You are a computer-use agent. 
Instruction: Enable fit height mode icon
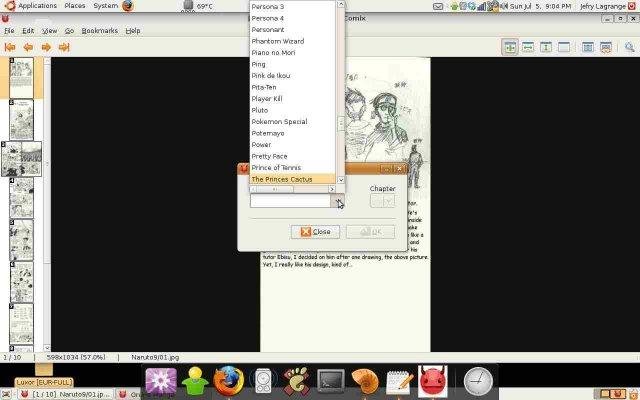tap(546, 47)
